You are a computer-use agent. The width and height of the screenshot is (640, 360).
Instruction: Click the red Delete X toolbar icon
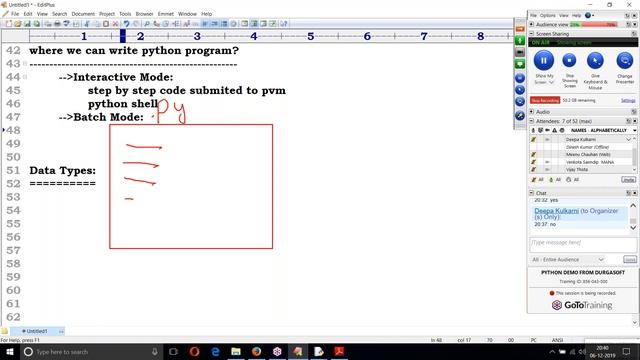115,24
